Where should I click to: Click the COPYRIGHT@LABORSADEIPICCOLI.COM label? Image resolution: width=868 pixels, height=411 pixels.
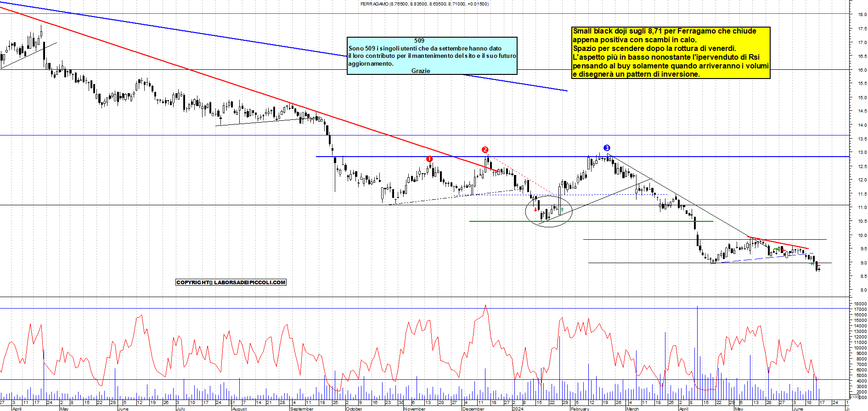(231, 282)
